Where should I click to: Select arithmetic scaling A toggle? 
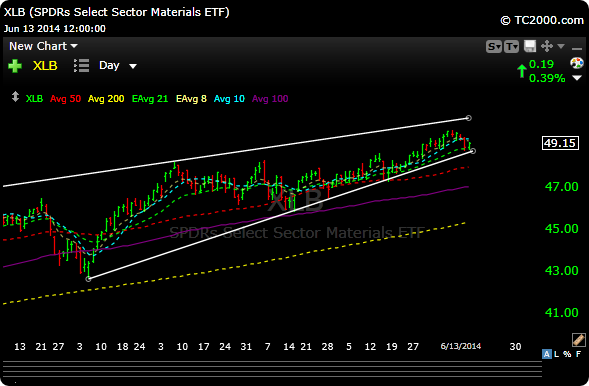(x=547, y=354)
